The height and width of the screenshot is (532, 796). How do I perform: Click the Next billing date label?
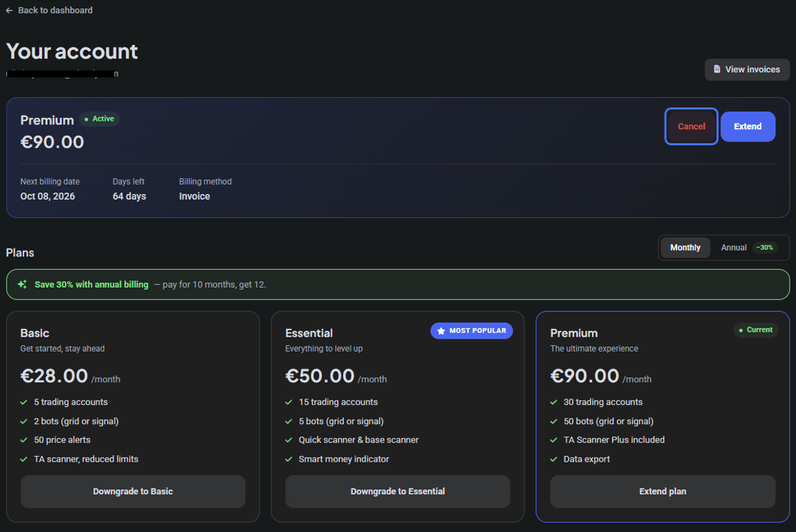tap(50, 182)
